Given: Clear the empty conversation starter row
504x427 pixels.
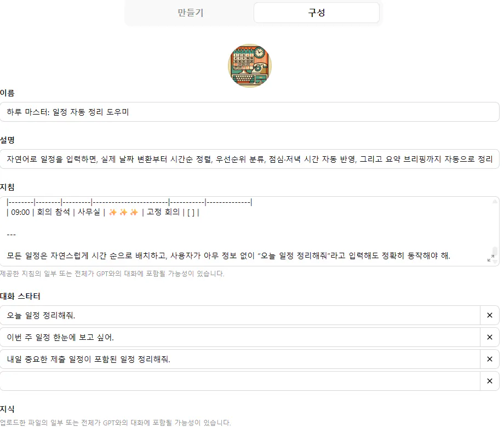Looking at the screenshot, I should (x=489, y=380).
